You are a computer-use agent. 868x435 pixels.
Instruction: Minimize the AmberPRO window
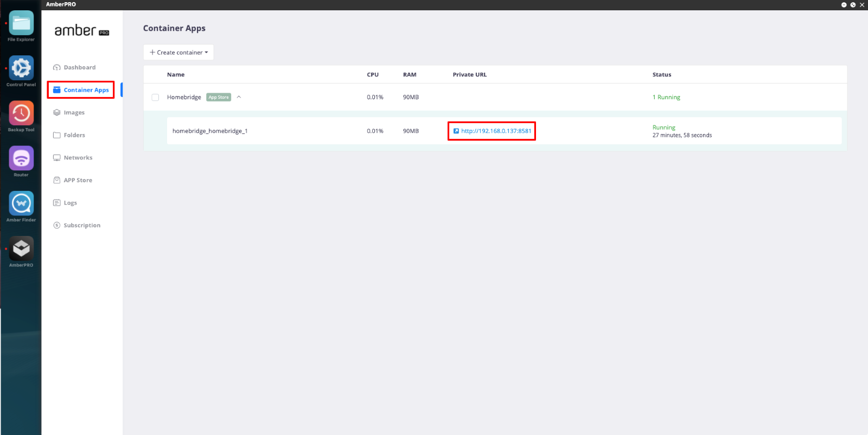pos(844,5)
